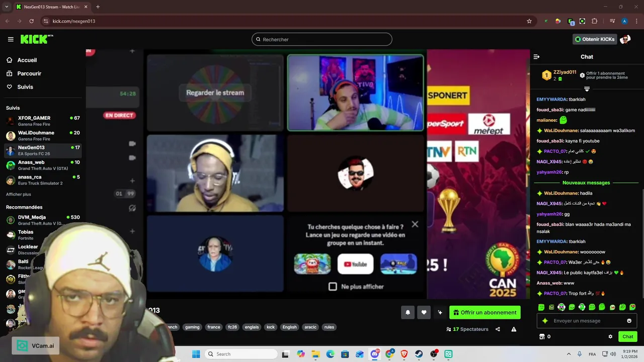
Task: Open XFOR_GAMER followed channel
Action: click(43, 121)
